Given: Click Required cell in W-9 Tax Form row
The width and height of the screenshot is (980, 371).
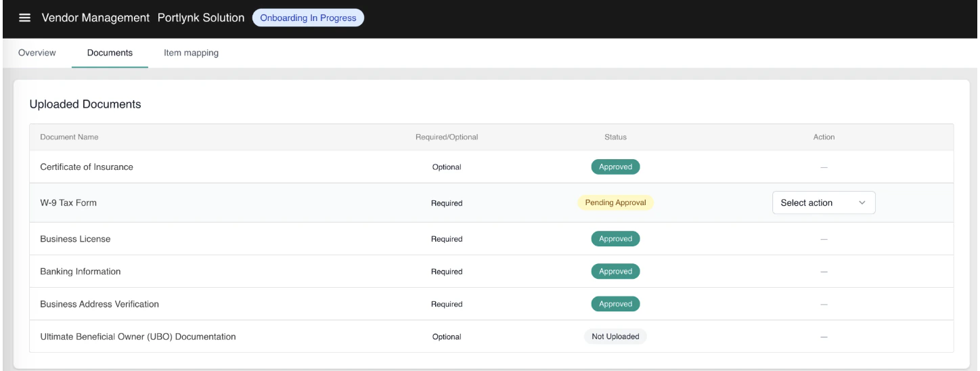Looking at the screenshot, I should click(447, 202).
